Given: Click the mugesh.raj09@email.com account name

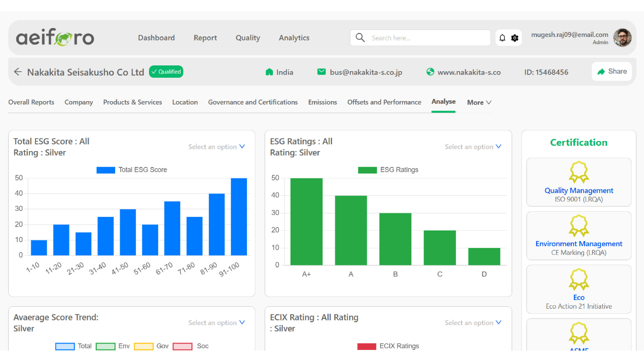Looking at the screenshot, I should point(570,34).
